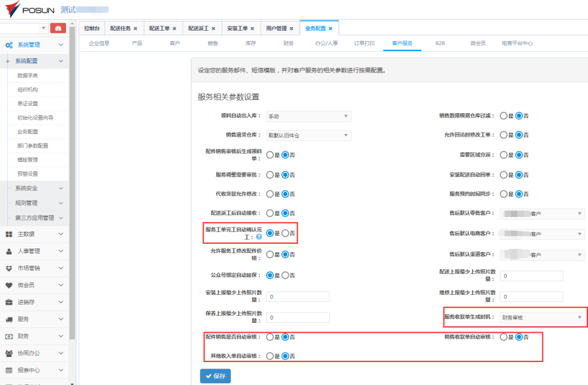588x385 pixels.
Task: Click the 服务 truck icon in sidebar
Action: (8, 319)
